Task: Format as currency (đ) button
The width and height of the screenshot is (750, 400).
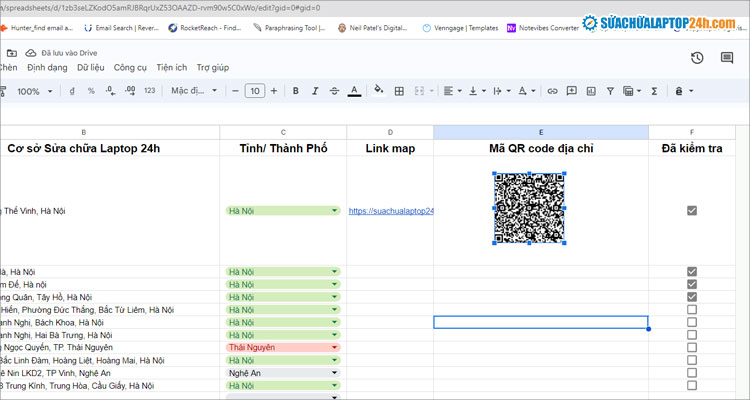Action: pos(72,91)
